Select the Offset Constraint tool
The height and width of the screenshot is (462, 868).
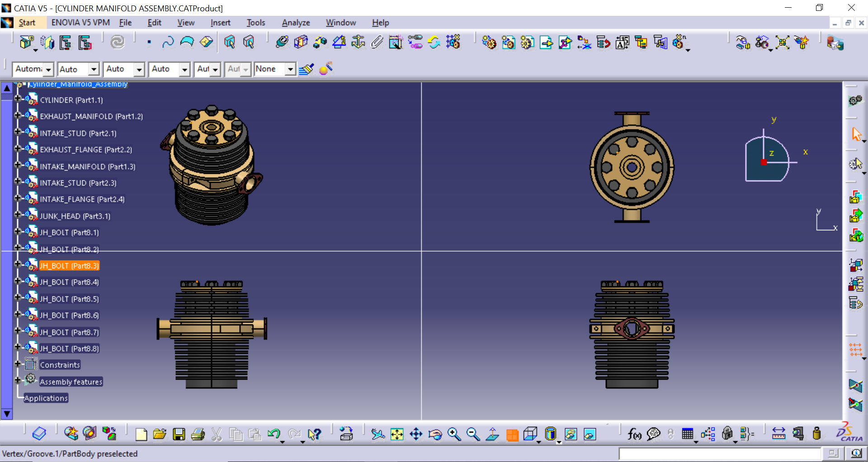point(320,43)
